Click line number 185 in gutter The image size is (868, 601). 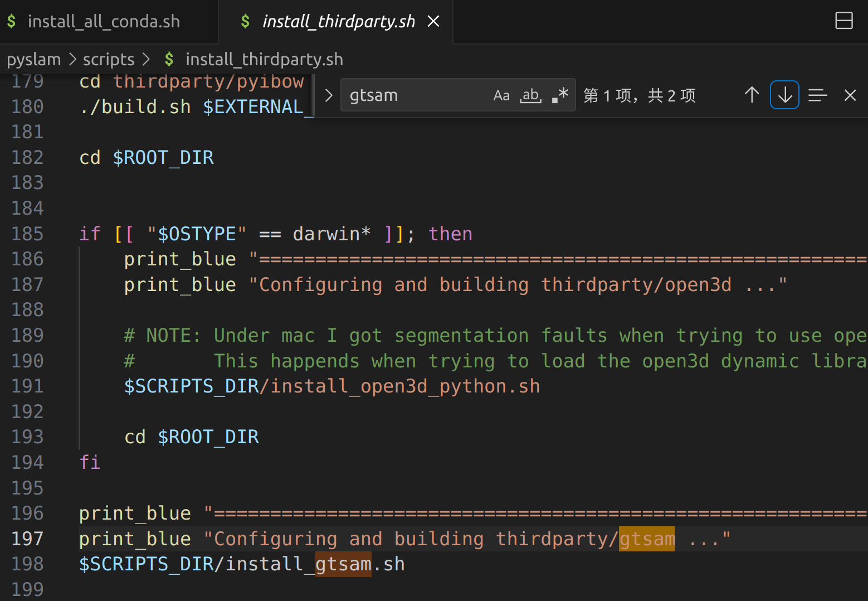pyautogui.click(x=27, y=234)
